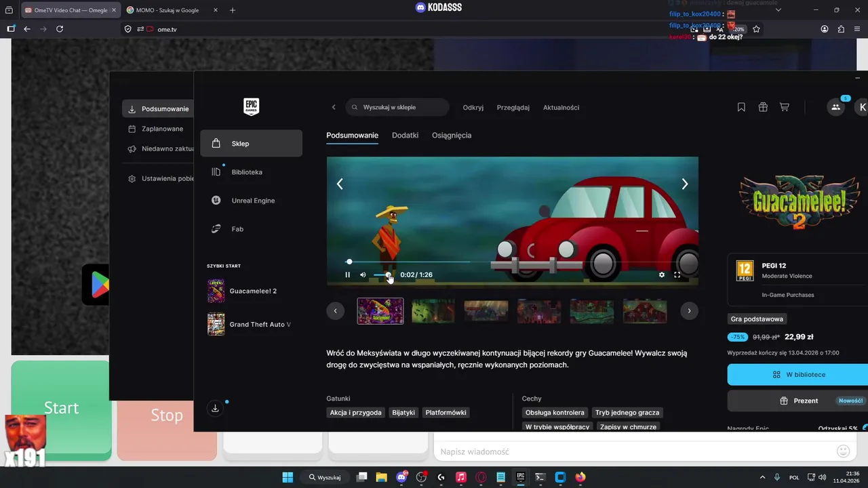Viewport: 868px width, 488px height.
Task: Focus the Wyszukaj w sklepie search field
Action: 397,107
